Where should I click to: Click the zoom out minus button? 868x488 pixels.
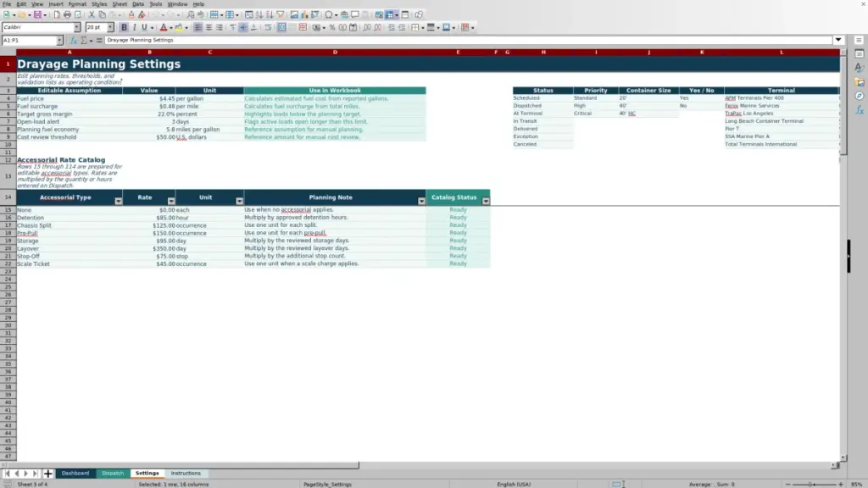click(x=788, y=484)
